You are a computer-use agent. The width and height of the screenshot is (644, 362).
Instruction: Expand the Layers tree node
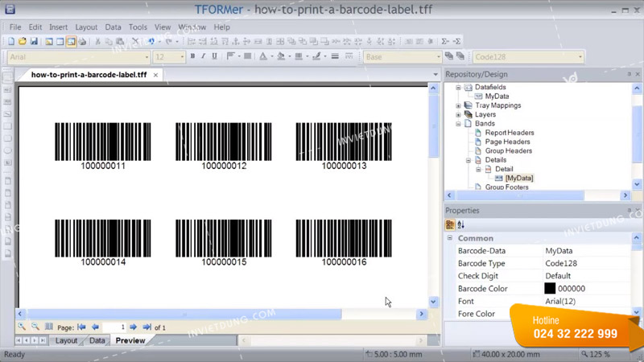click(x=458, y=114)
